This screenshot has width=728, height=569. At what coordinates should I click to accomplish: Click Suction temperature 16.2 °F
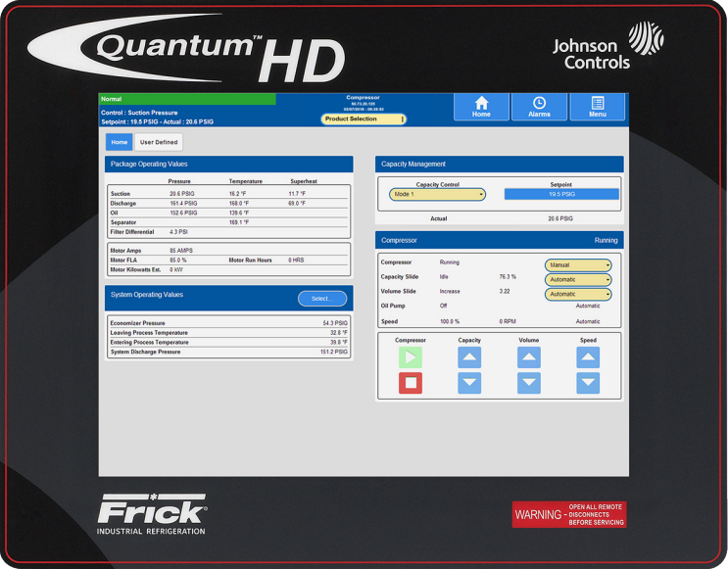pyautogui.click(x=237, y=194)
